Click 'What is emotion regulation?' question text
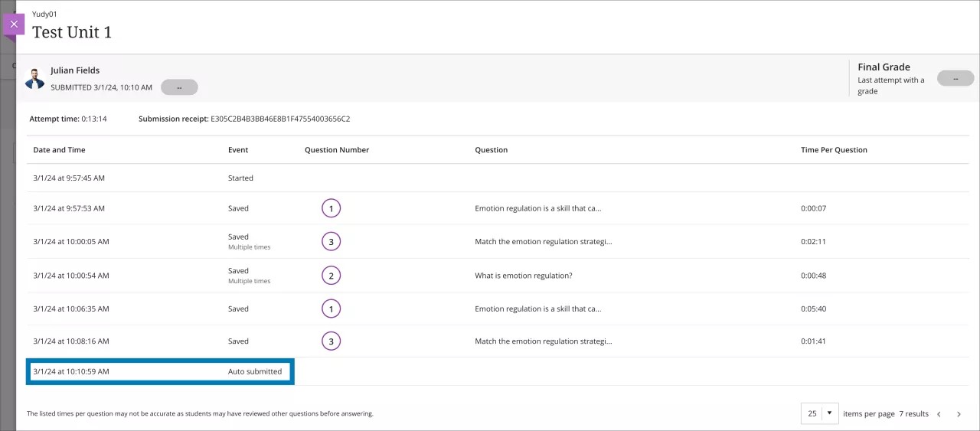This screenshot has height=431, width=980. click(x=523, y=276)
